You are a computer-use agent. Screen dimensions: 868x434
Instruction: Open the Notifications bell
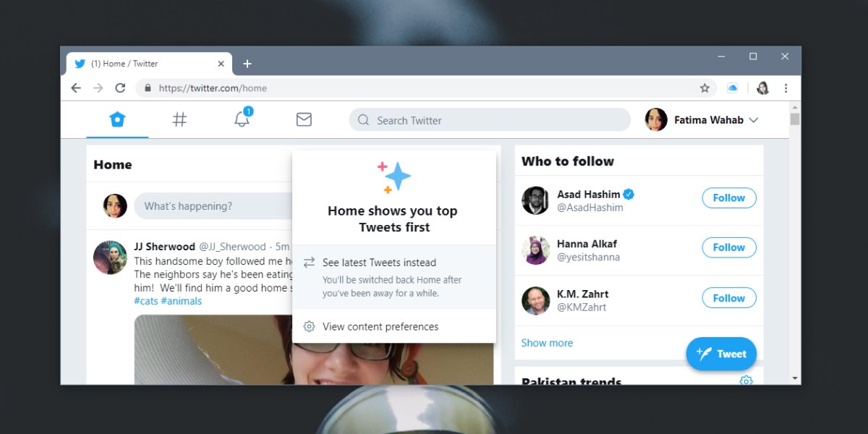(x=242, y=121)
